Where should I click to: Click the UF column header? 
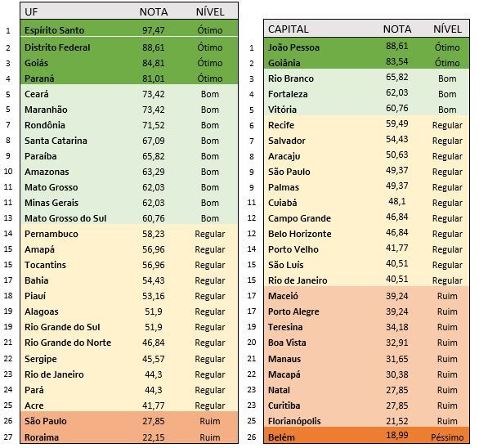coord(31,12)
